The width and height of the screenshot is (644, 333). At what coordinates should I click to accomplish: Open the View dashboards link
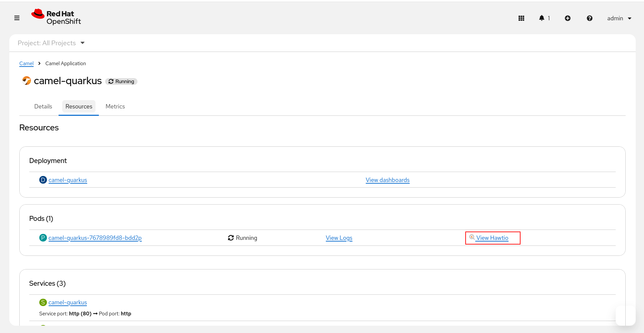coord(387,180)
